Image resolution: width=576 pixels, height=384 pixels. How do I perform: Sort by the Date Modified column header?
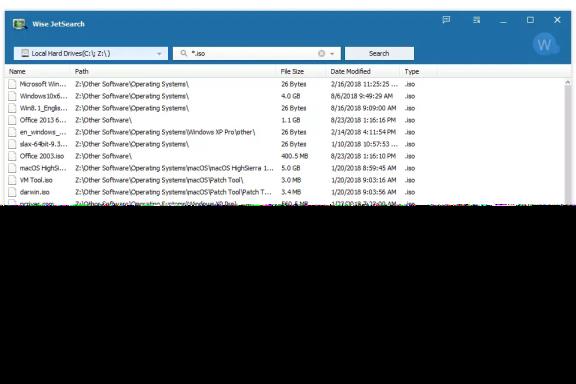[350, 72]
